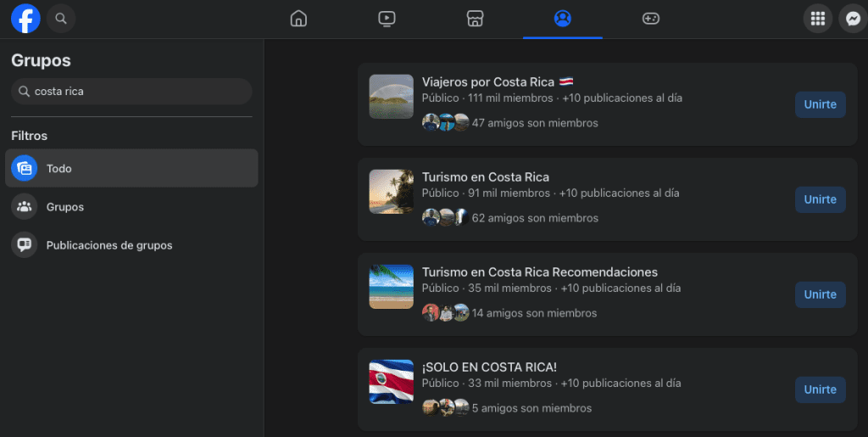Click the Publicaciones de grupos speech icon
868x437 pixels.
pyautogui.click(x=25, y=245)
